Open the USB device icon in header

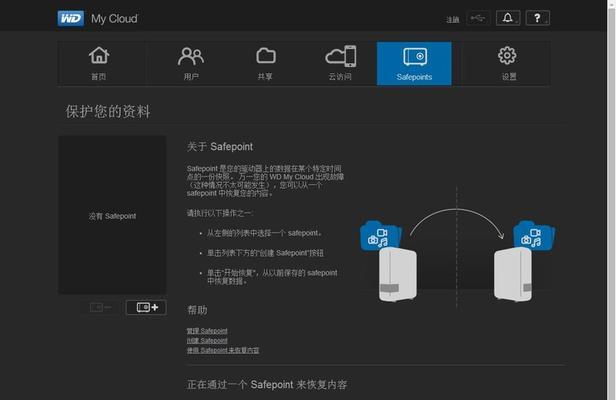(478, 18)
